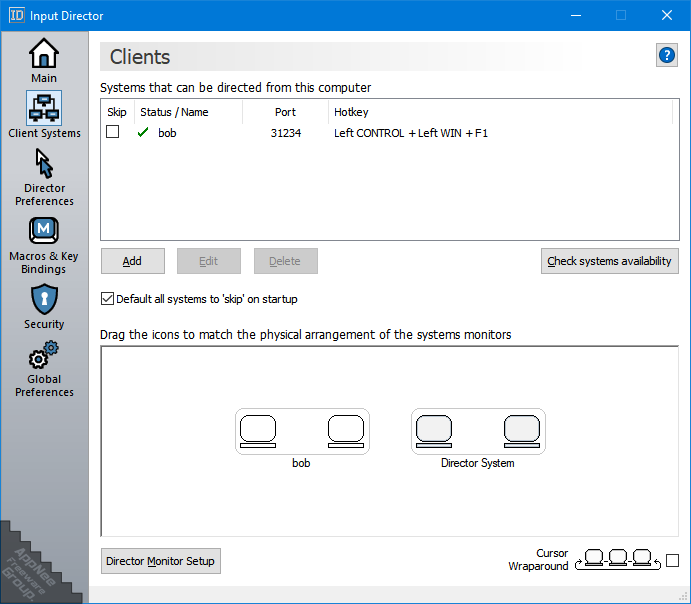Open Global Preferences gears icon

click(44, 355)
